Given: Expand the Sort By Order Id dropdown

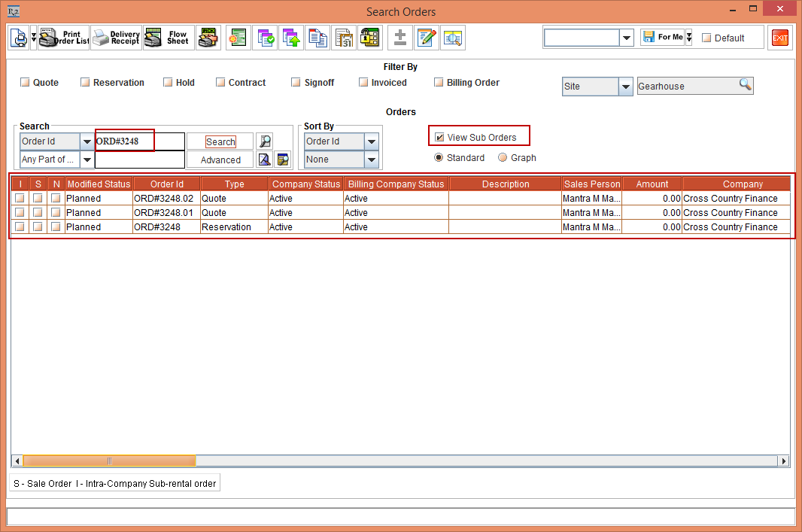Looking at the screenshot, I should (x=372, y=141).
